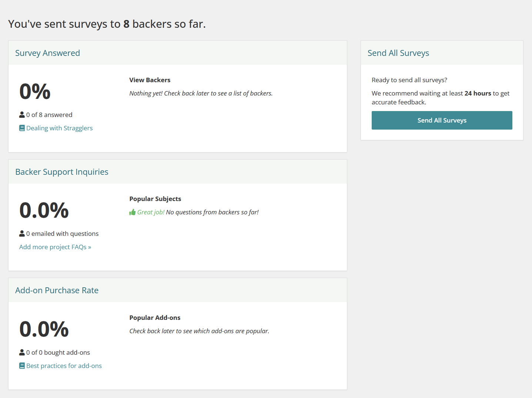Click the 'Great job!' green text
This screenshot has height=398, width=532.
151,212
